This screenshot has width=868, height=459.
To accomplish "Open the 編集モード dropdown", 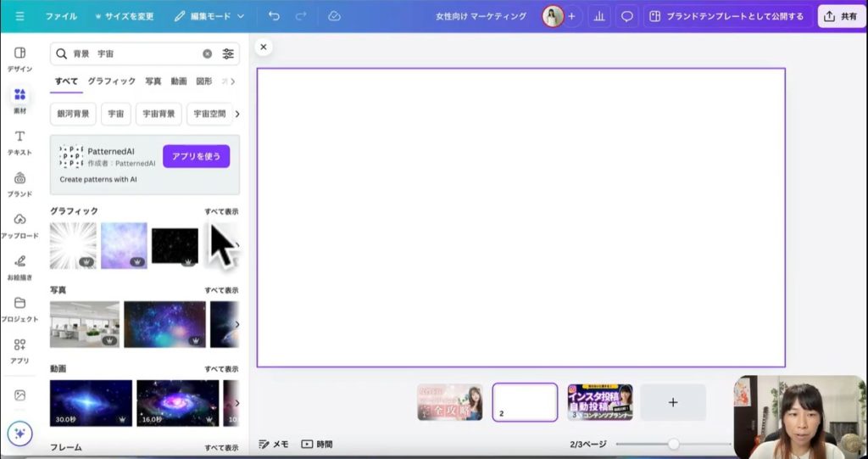I will [x=209, y=16].
